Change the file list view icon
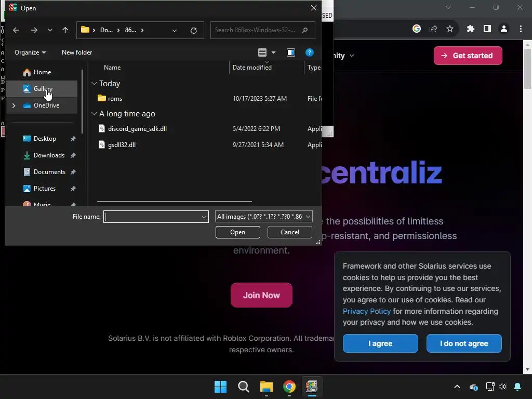 coord(262,52)
